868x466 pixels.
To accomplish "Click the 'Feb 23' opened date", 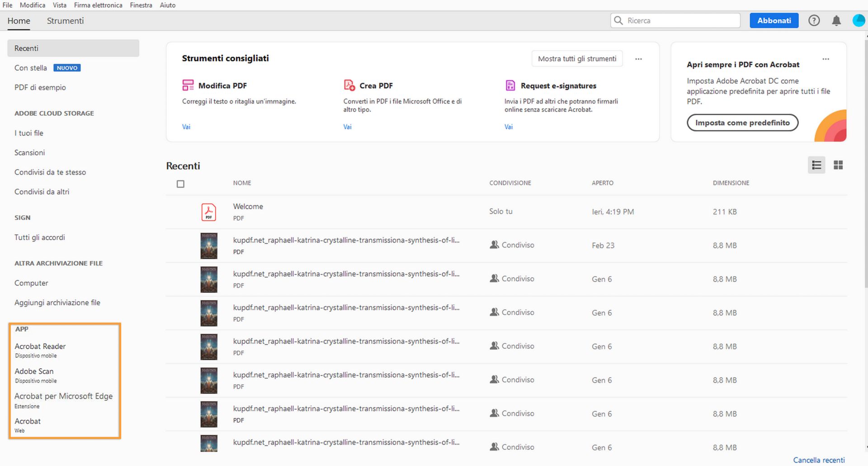I will click(x=603, y=245).
